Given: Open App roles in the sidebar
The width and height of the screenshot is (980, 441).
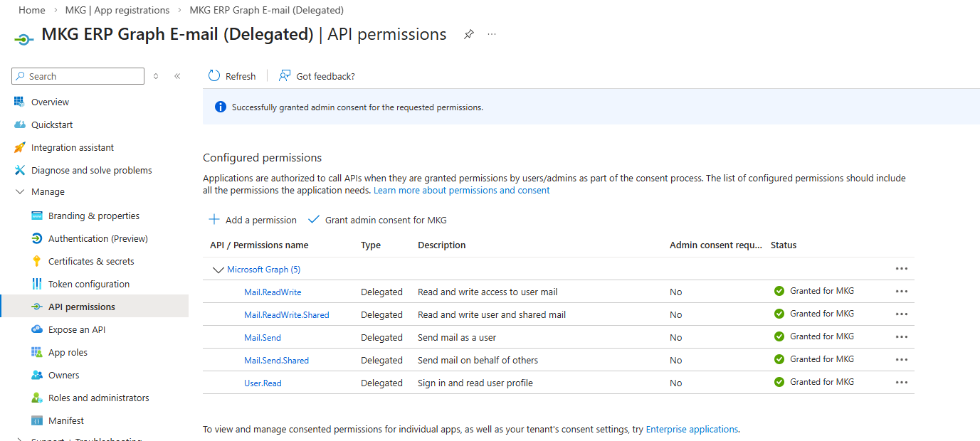Looking at the screenshot, I should tap(68, 353).
